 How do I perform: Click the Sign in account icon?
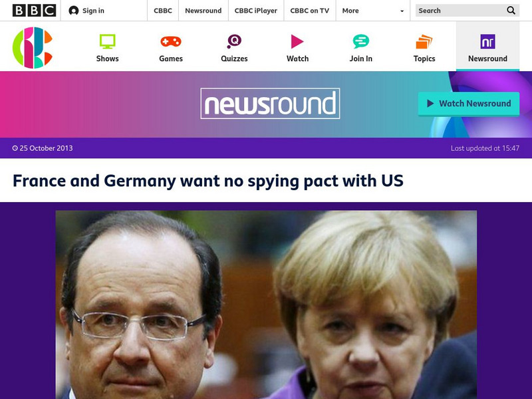(x=73, y=11)
